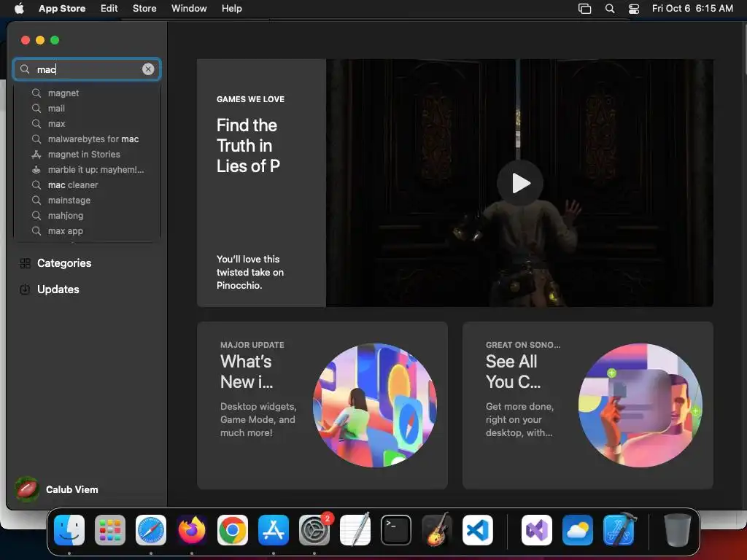Click the Stories icon beside magnet in Stories
Image resolution: width=747 pixels, height=560 pixels.
tap(36, 155)
